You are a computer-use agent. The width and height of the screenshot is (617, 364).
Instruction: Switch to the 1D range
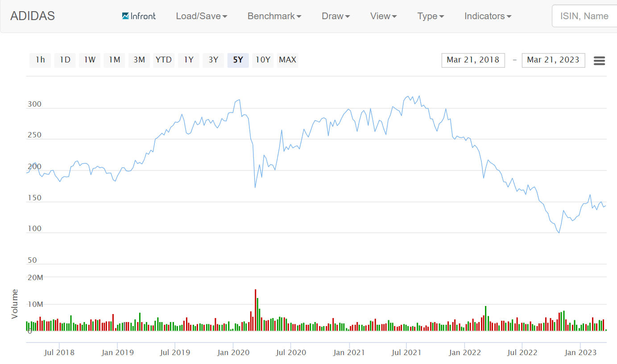point(65,60)
